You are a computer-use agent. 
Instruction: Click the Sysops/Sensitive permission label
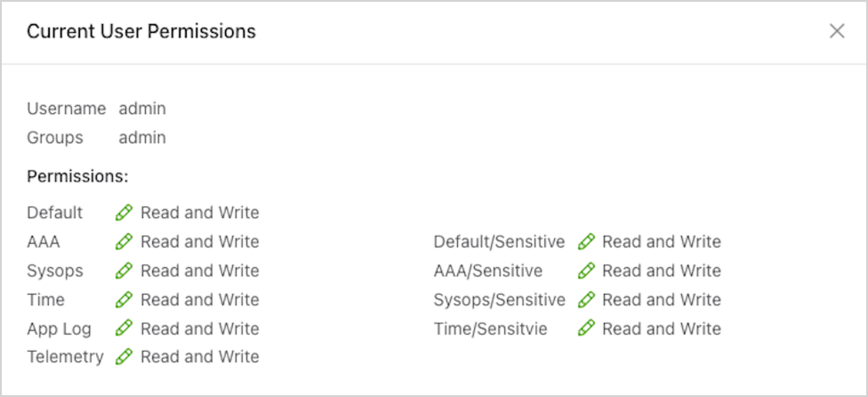coord(499,300)
